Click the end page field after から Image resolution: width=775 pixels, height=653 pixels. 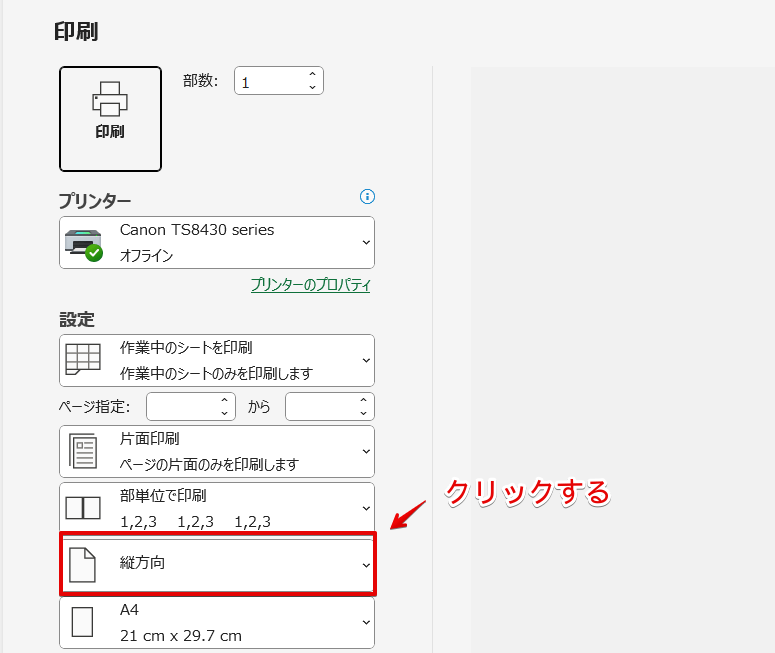click(x=330, y=406)
